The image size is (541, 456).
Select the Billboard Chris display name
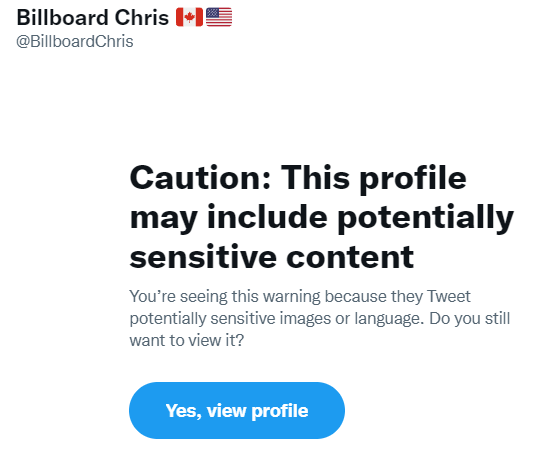click(92, 17)
